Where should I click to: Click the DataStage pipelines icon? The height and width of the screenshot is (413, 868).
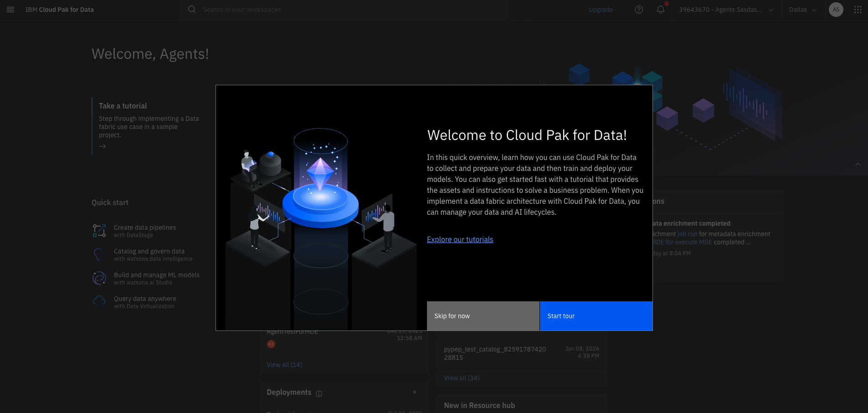pos(99,231)
